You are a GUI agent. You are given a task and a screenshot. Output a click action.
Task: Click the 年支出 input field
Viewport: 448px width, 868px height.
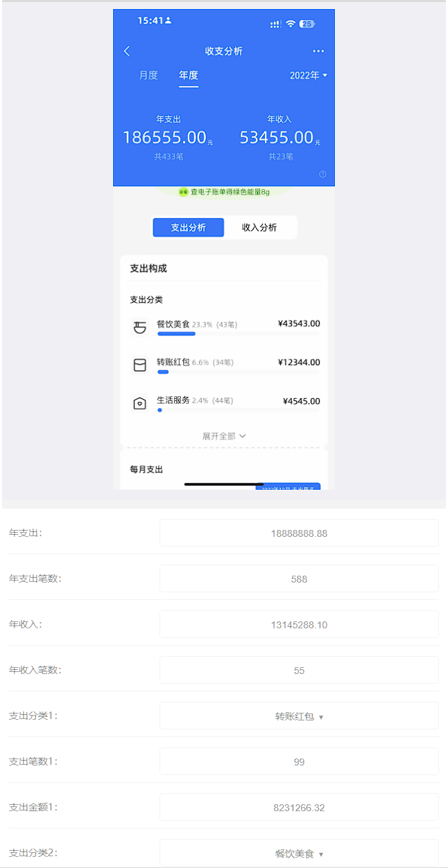[x=299, y=533]
